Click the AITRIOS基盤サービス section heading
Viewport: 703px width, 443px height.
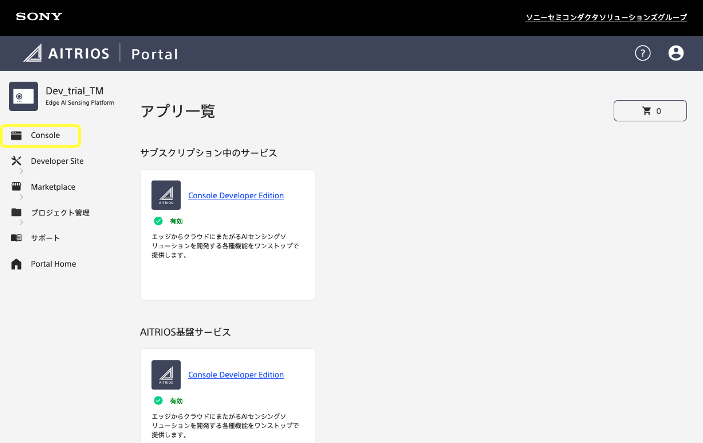pos(185,332)
